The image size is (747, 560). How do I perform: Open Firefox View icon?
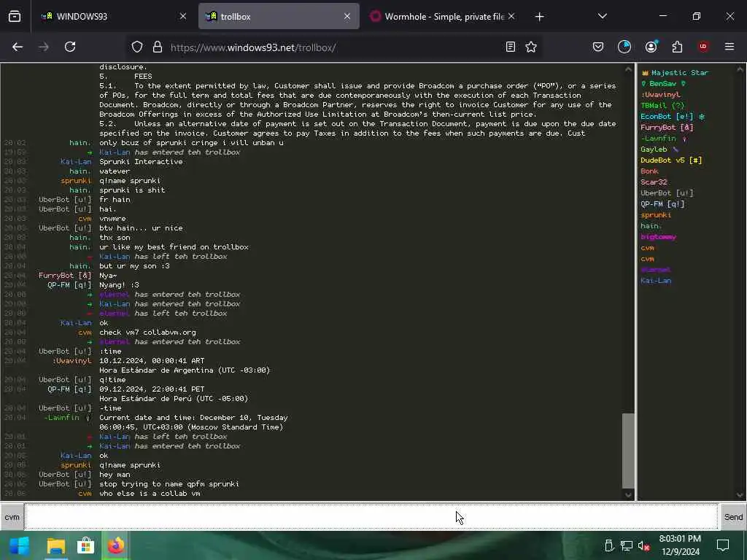click(x=15, y=17)
